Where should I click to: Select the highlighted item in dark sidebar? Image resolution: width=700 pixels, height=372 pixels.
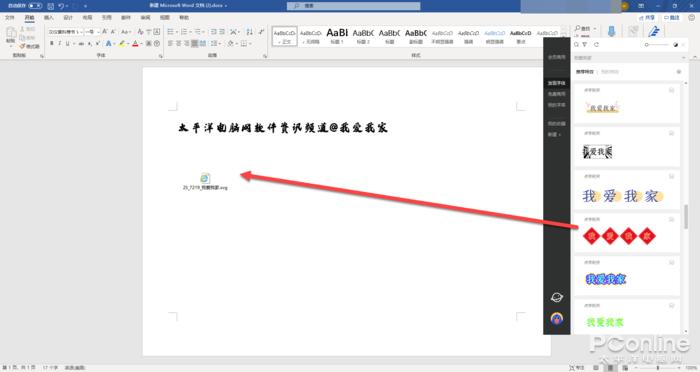point(557,83)
